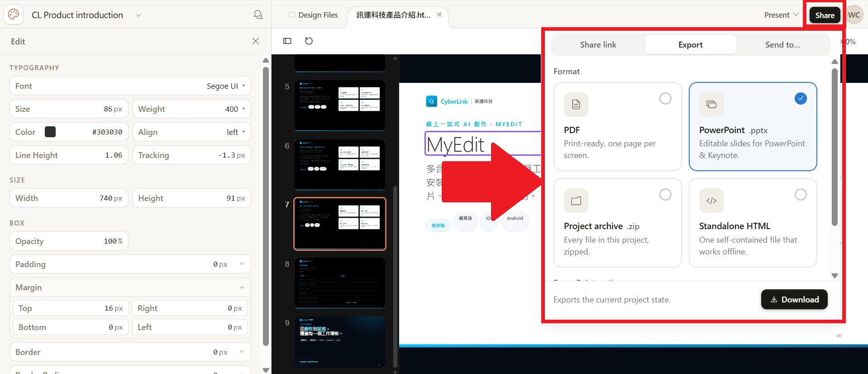
Task: Select the Standalone HTML radio button
Action: pos(801,194)
